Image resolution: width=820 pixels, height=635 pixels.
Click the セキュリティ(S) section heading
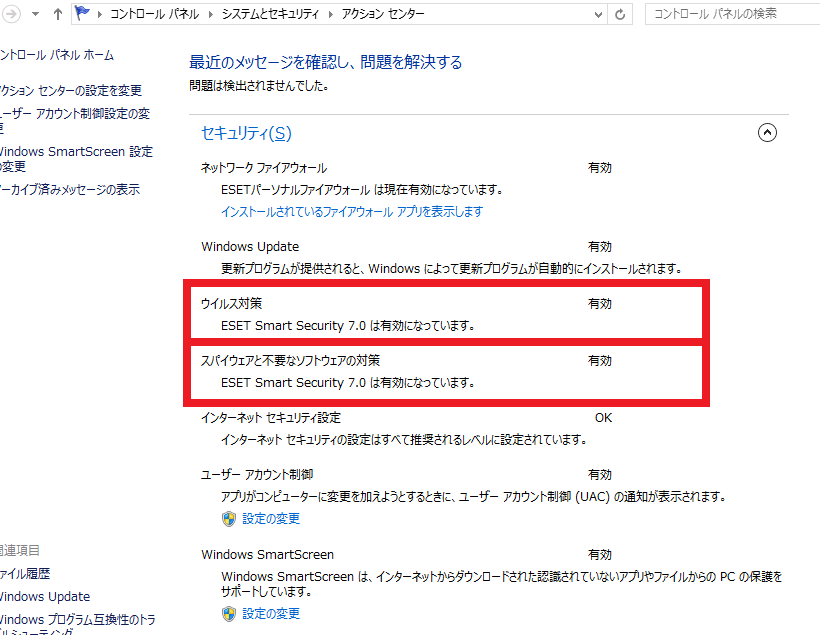(246, 133)
